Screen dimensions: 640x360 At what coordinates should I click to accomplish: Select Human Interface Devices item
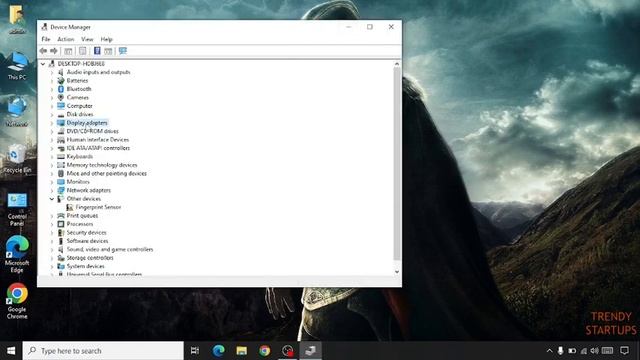click(x=98, y=140)
